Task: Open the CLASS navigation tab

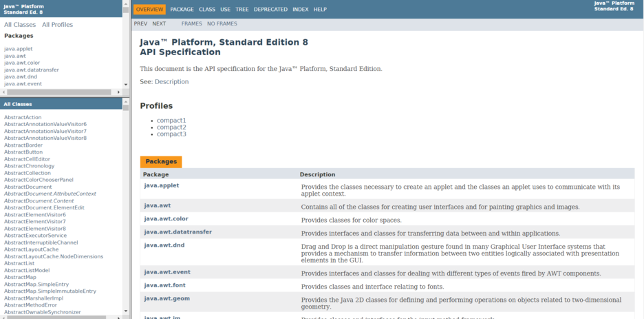Action: tap(207, 10)
